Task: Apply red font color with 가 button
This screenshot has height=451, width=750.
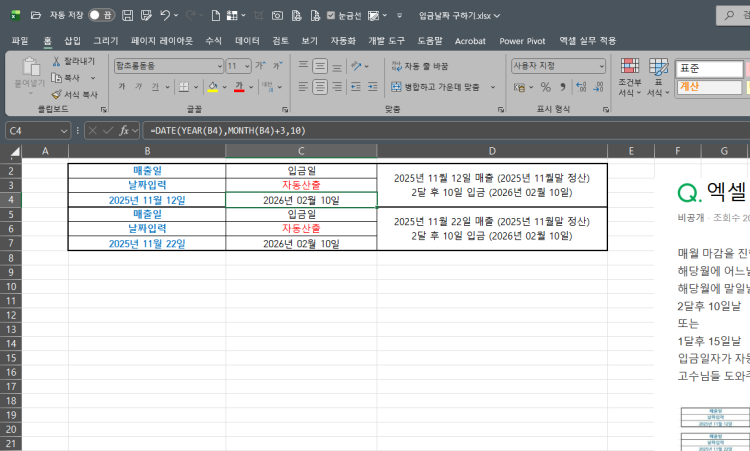Action: (239, 87)
